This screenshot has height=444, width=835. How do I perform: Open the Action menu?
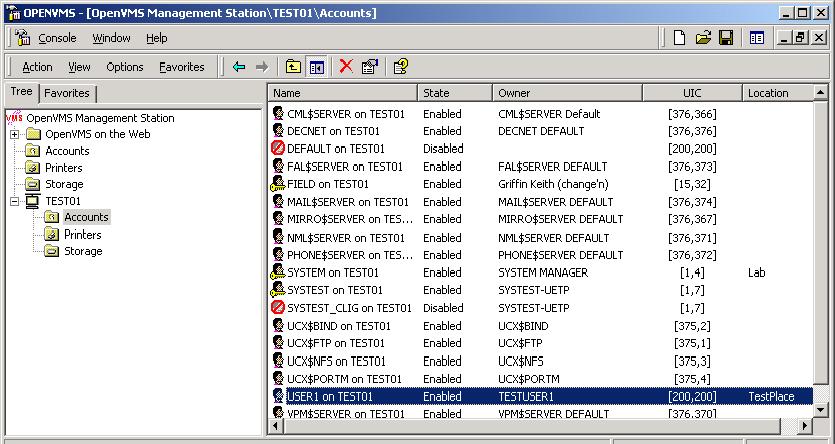pos(37,67)
